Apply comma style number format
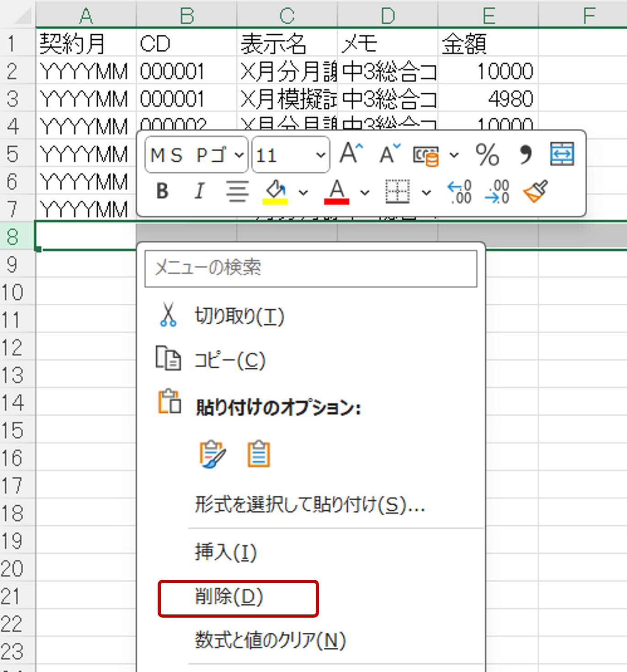 point(525,155)
